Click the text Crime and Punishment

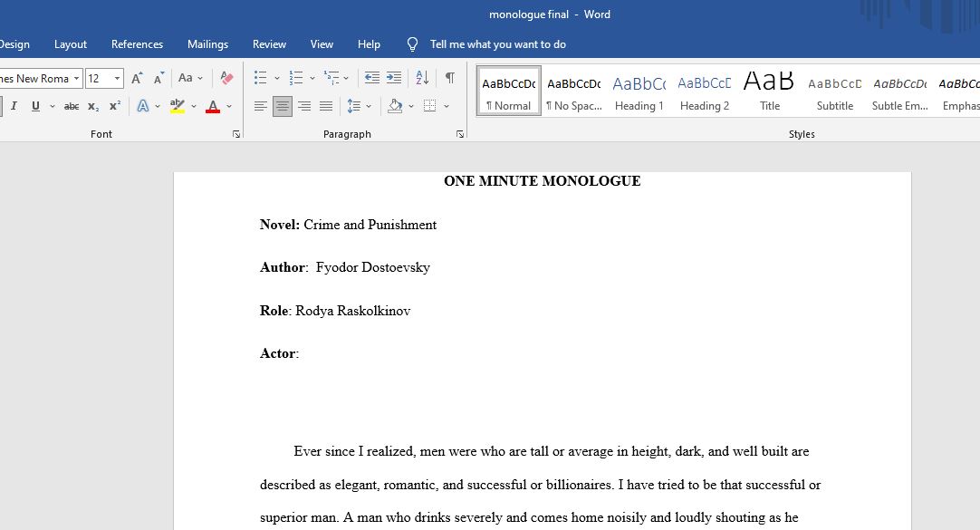click(x=370, y=225)
